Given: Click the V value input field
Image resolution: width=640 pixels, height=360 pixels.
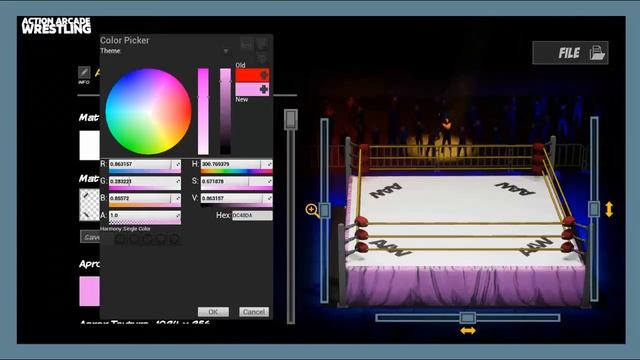Looking at the screenshot, I should [x=231, y=198].
